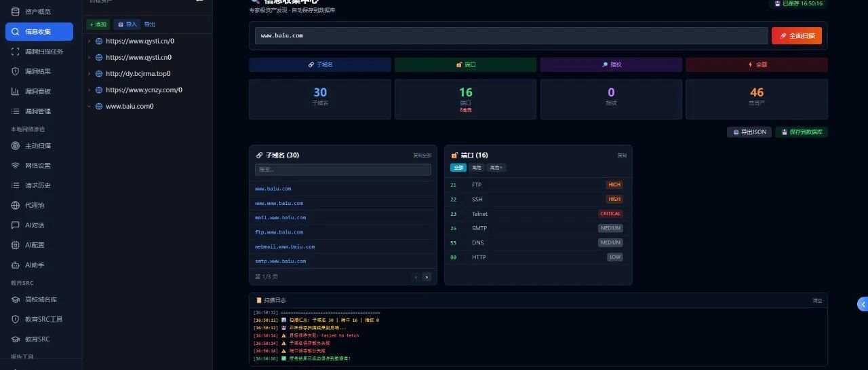
Task: Click the port 53 DNS row
Action: click(x=536, y=242)
